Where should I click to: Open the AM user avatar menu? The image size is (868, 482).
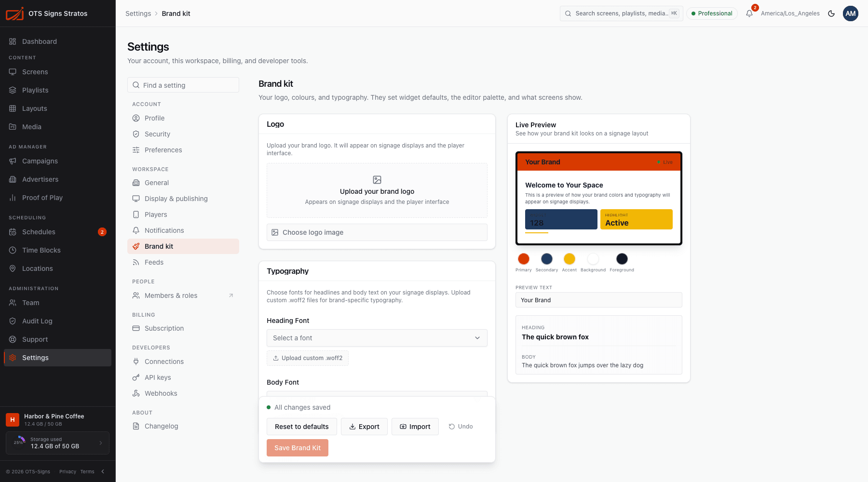[x=851, y=13]
